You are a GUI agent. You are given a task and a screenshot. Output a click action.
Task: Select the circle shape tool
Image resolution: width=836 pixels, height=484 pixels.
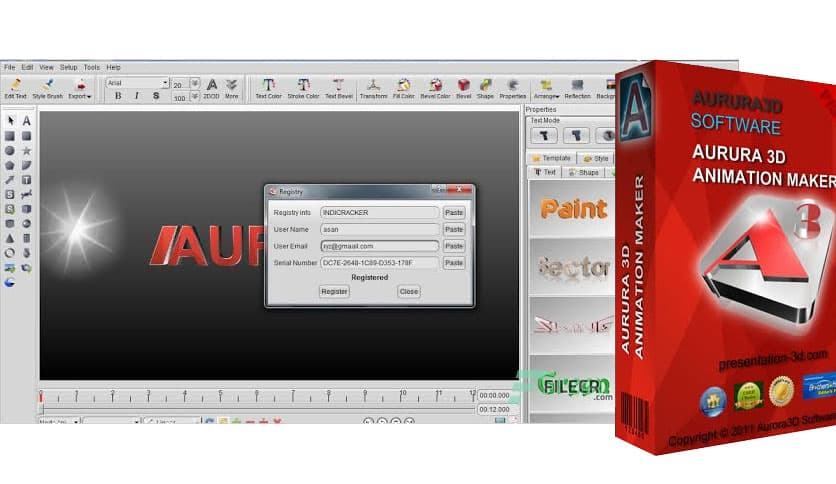pos(10,151)
